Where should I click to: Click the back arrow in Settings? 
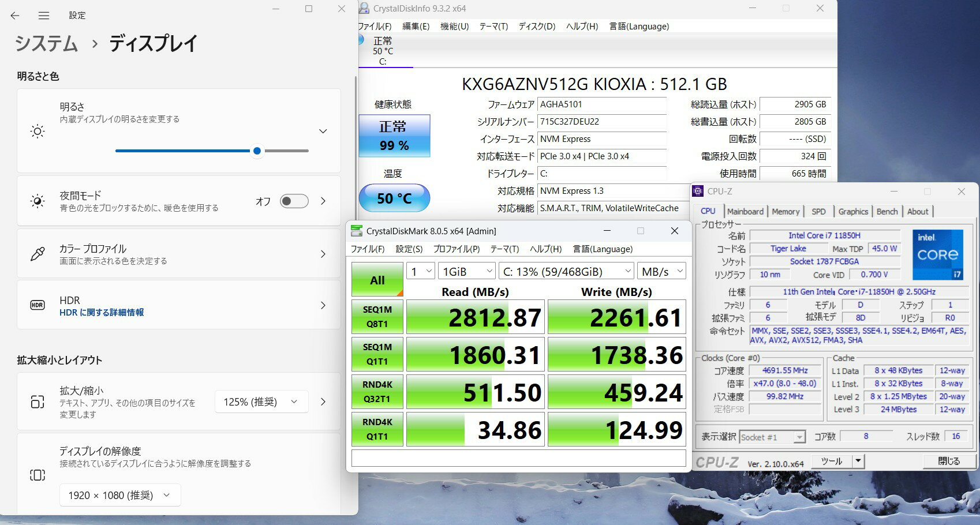click(x=15, y=16)
